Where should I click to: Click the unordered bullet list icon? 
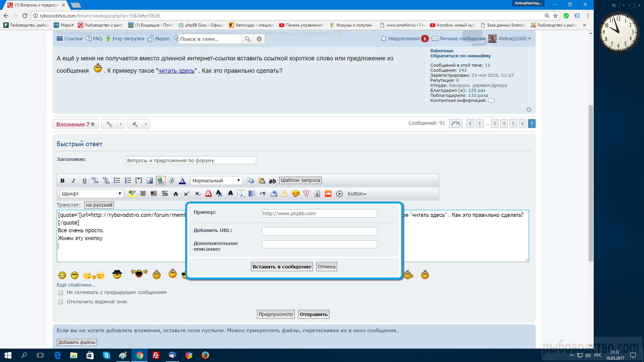point(117,181)
